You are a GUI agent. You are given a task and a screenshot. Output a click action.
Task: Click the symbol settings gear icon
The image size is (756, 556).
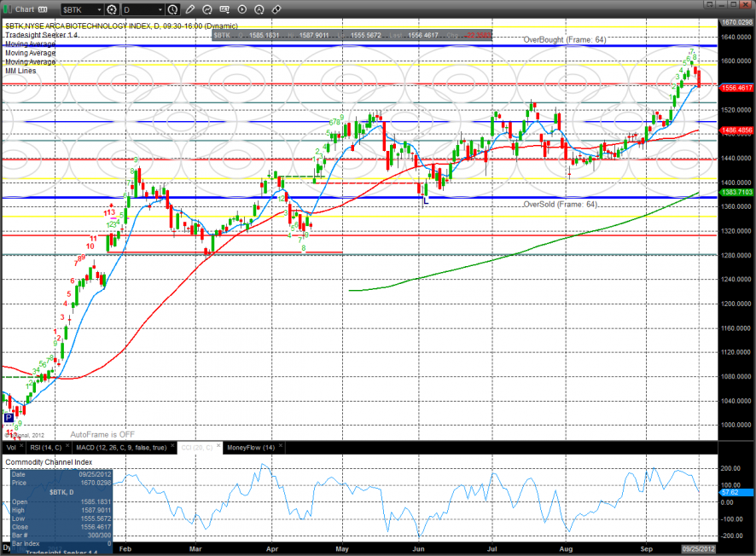(x=111, y=9)
